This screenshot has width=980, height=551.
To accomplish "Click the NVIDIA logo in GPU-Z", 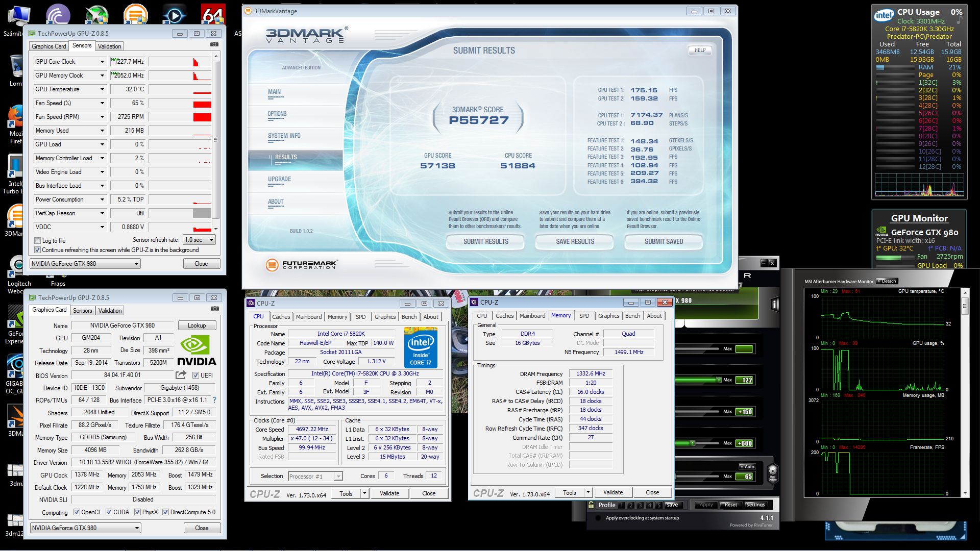I will pos(197,351).
